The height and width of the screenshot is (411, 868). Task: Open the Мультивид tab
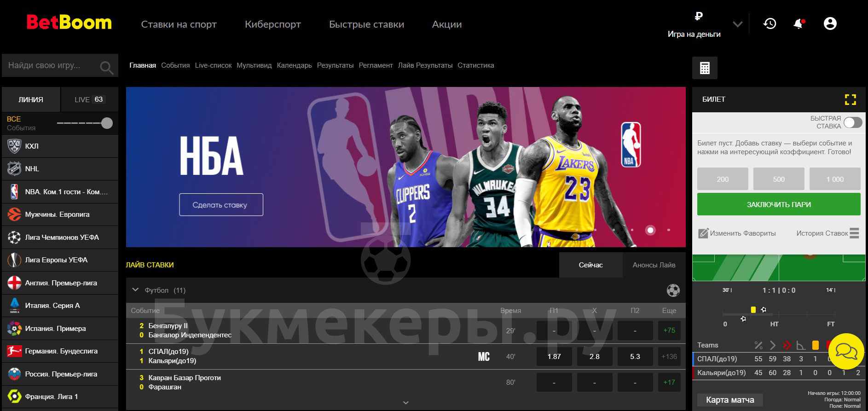(254, 65)
